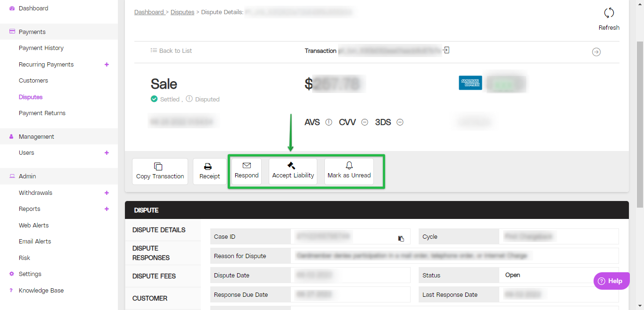Viewport: 644px width, 310px height.
Task: Click the Respond envelope button
Action: point(247,171)
